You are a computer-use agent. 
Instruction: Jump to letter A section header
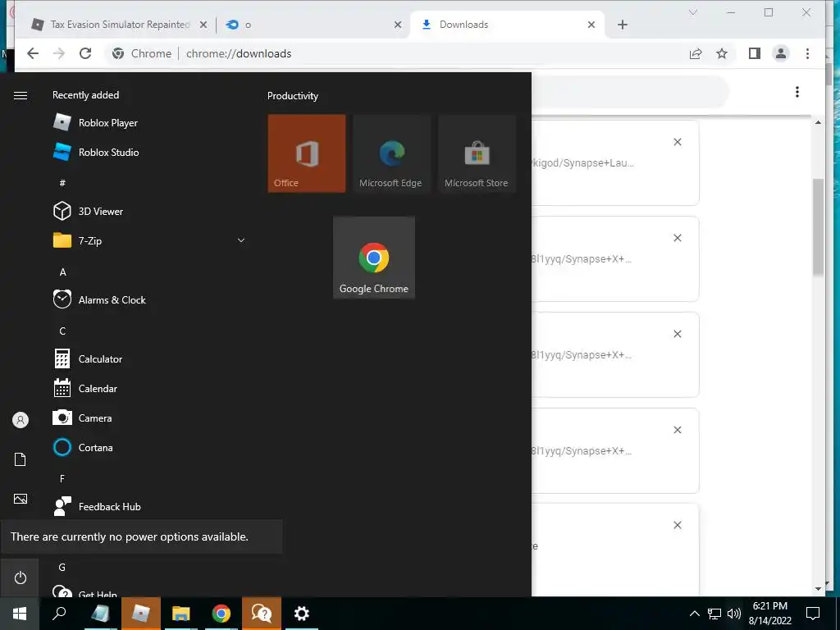click(x=62, y=272)
